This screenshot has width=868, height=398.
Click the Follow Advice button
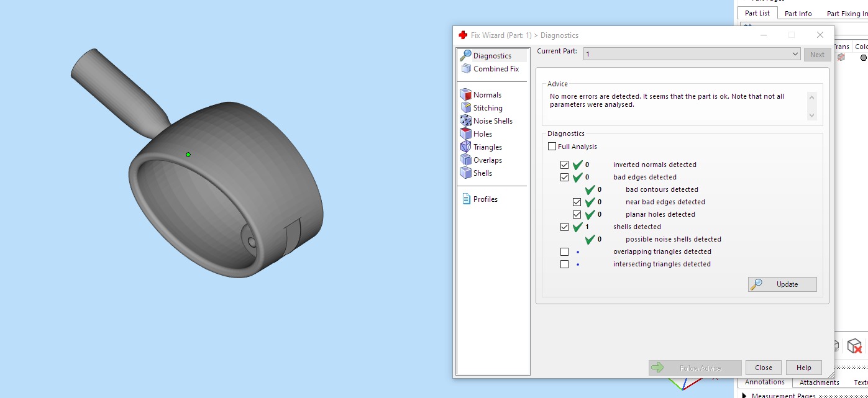pyautogui.click(x=695, y=368)
